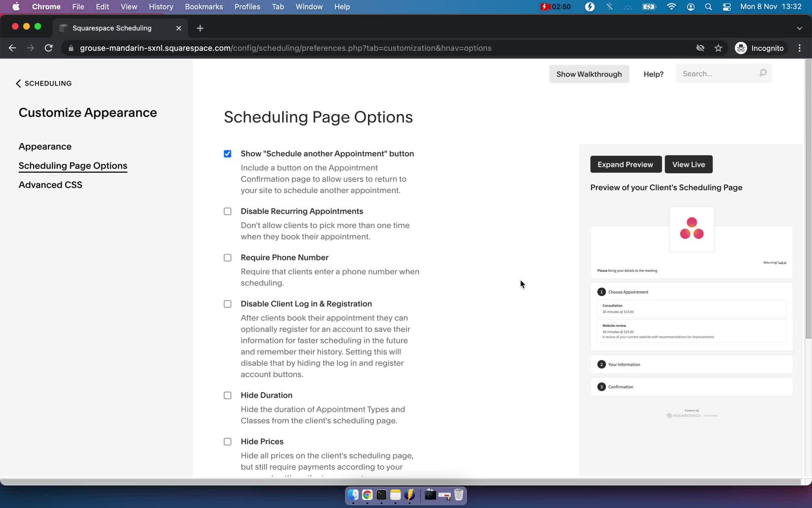Image resolution: width=812 pixels, height=508 pixels.
Task: Check Disable Client Log in & Registration
Action: click(x=228, y=304)
